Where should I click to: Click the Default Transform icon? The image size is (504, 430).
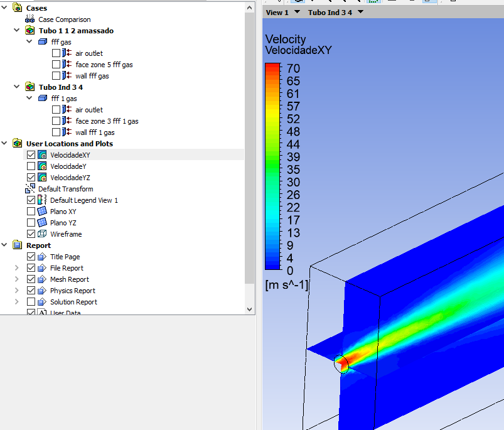pyautogui.click(x=30, y=189)
